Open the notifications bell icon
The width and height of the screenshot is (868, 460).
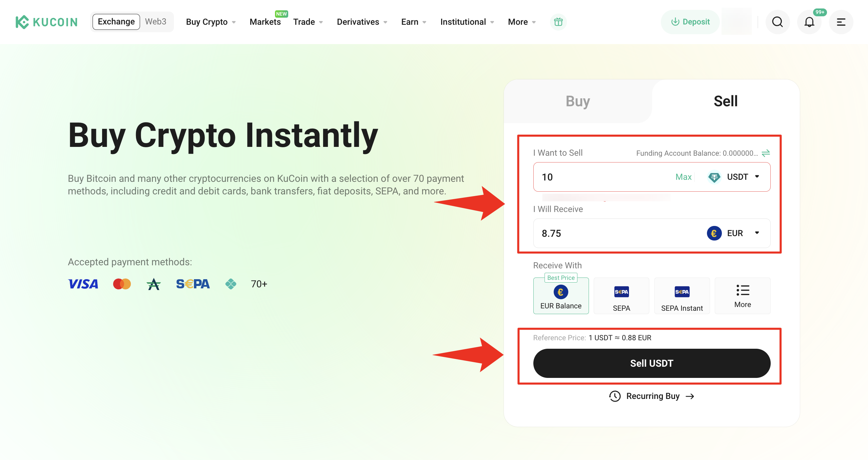(x=809, y=22)
